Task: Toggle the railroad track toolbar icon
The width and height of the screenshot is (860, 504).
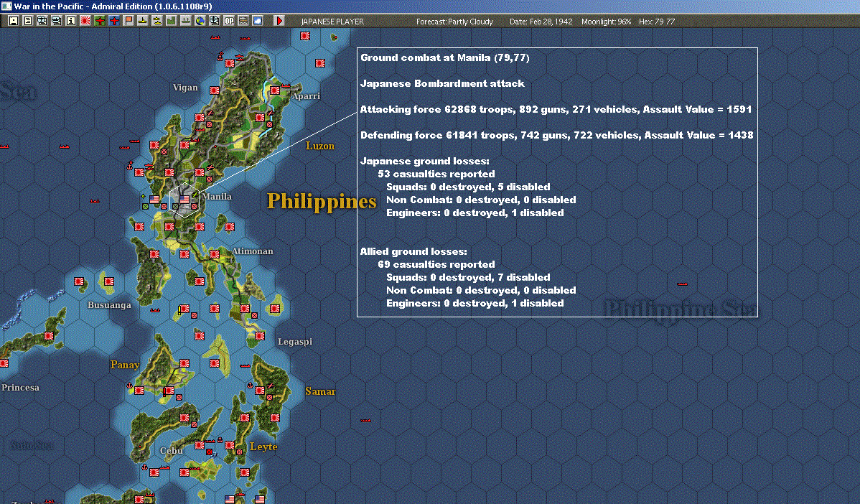Action: click(x=243, y=21)
